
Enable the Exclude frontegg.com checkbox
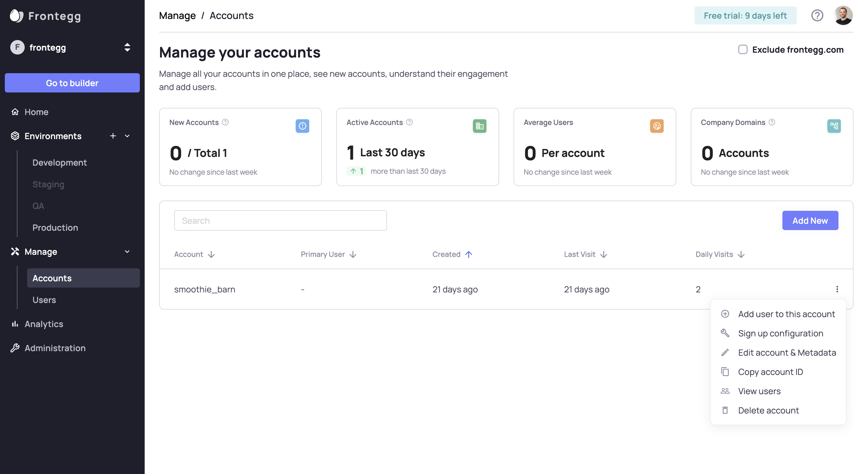(743, 49)
